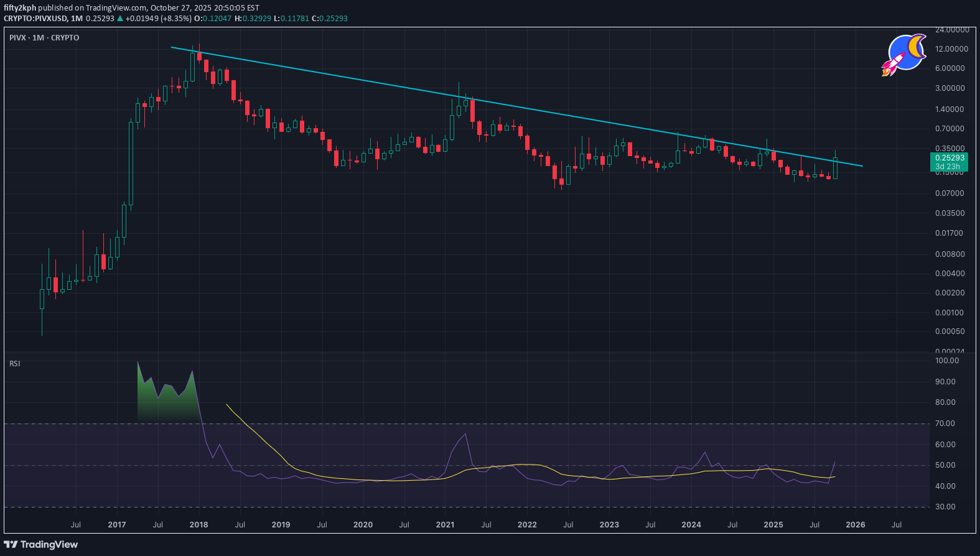This screenshot has width=980, height=556.
Task: Click the PIVX · 1M · CRYPTO chart title
Action: 44,38
